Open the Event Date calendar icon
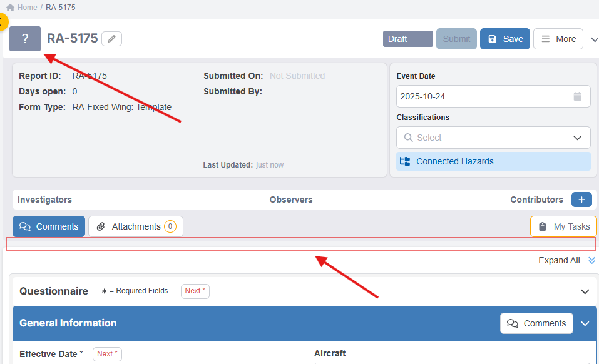 tap(577, 97)
